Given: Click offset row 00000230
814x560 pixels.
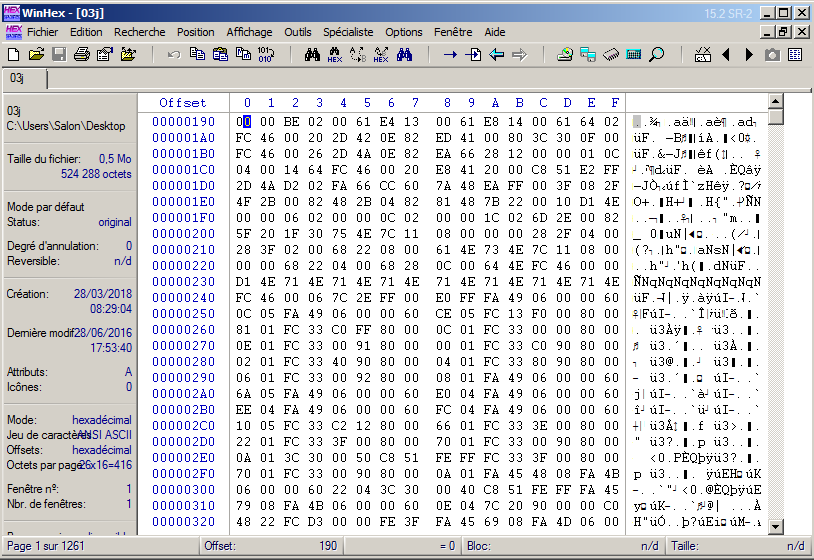Looking at the screenshot, I should [183, 282].
